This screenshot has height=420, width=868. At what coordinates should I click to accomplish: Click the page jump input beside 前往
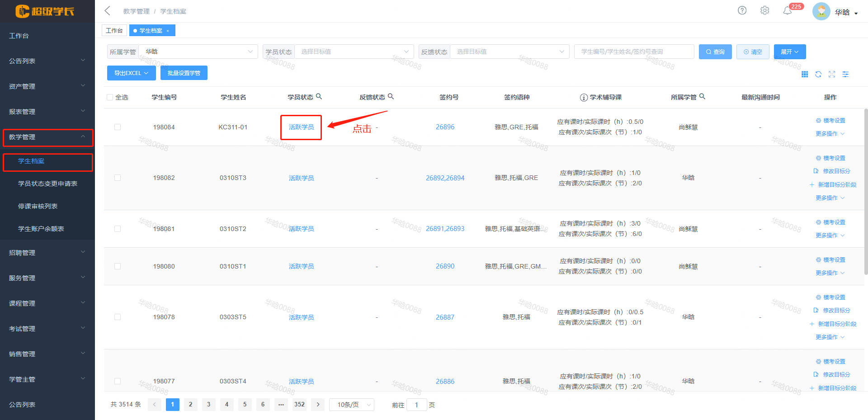pyautogui.click(x=416, y=405)
